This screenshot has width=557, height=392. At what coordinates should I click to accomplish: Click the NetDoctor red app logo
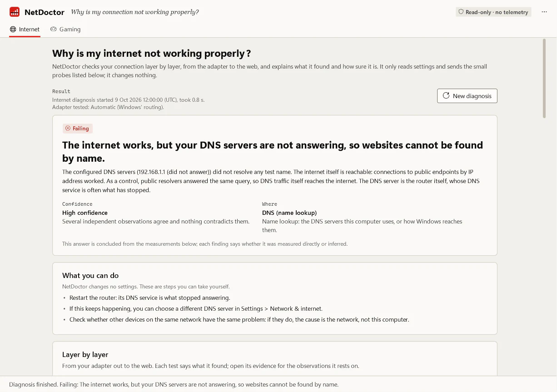click(15, 12)
